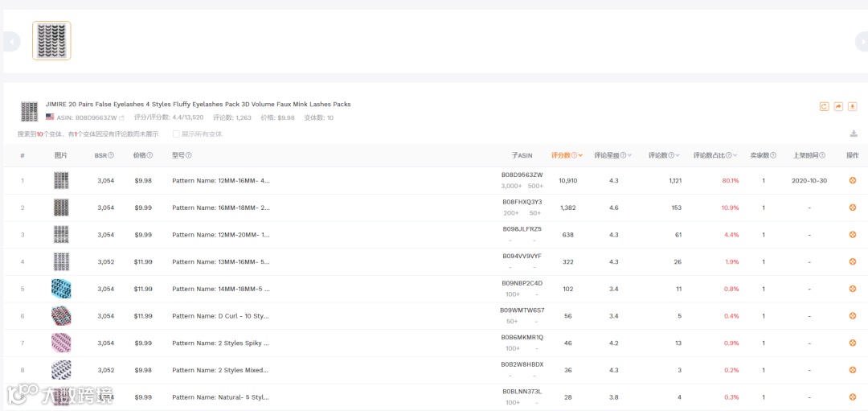The width and height of the screenshot is (868, 411).
Task: Click action icon for row B0BLNN373L
Action: (x=853, y=397)
